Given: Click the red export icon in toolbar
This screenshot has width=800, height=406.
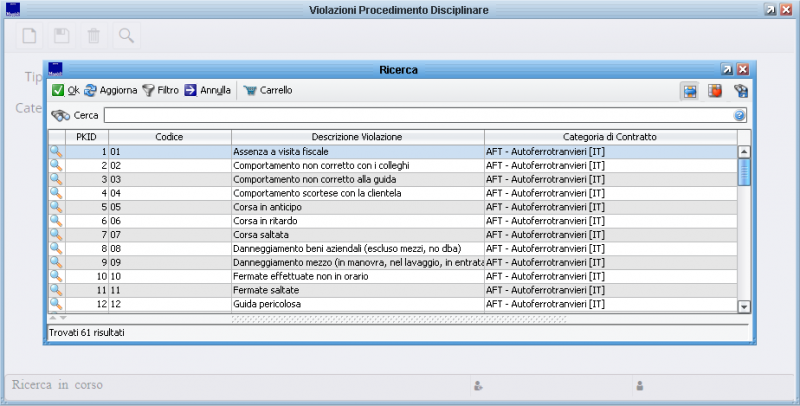Looking at the screenshot, I should [x=715, y=91].
